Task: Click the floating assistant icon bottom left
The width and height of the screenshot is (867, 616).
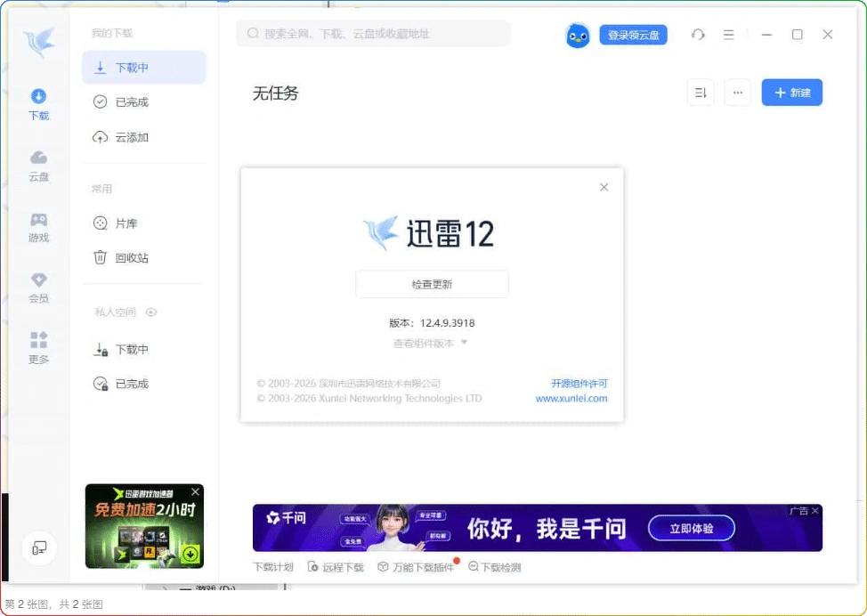Action: (x=39, y=548)
